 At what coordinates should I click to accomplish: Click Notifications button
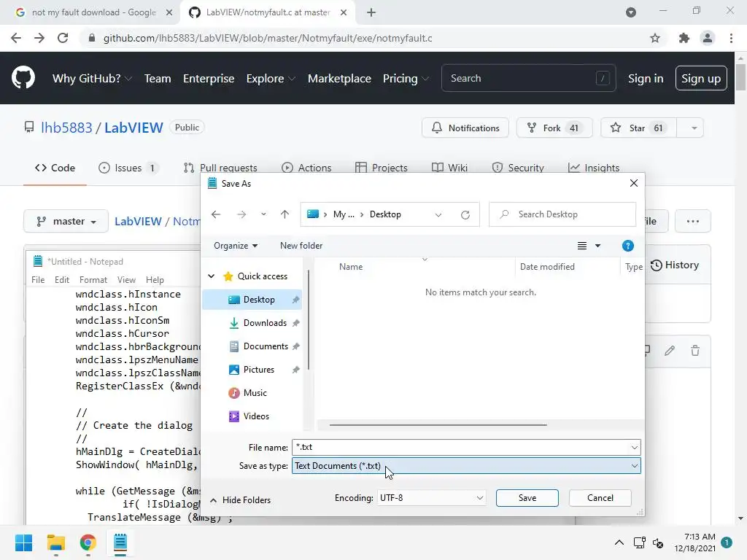click(x=465, y=128)
